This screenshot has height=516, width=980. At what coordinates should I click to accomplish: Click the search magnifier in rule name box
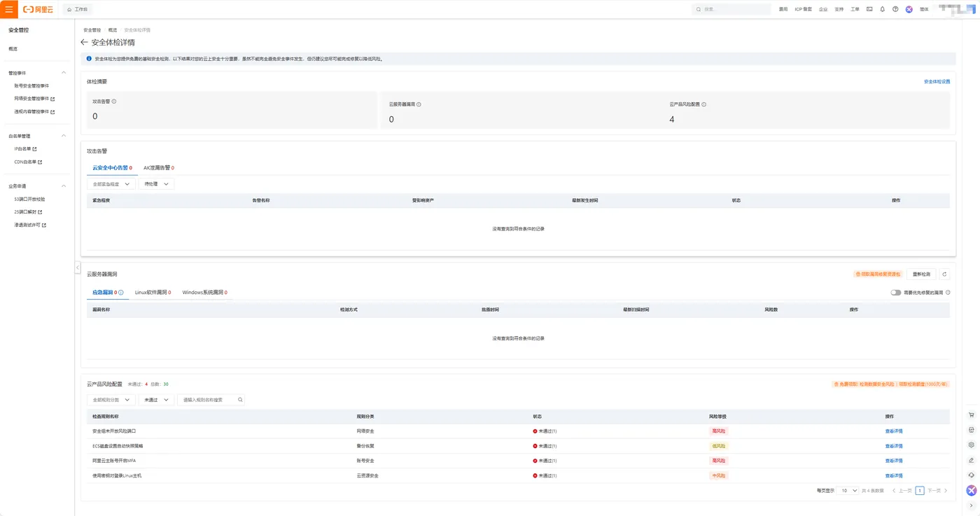click(x=240, y=400)
